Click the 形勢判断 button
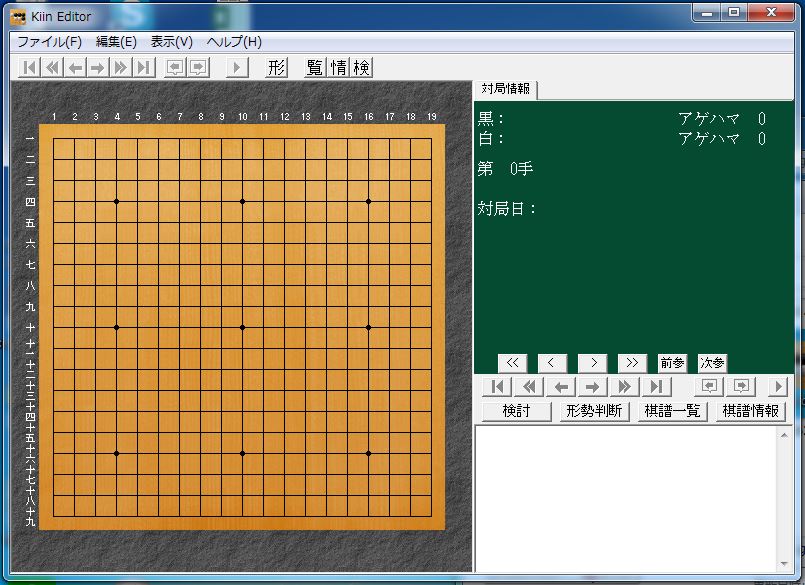 [595, 411]
